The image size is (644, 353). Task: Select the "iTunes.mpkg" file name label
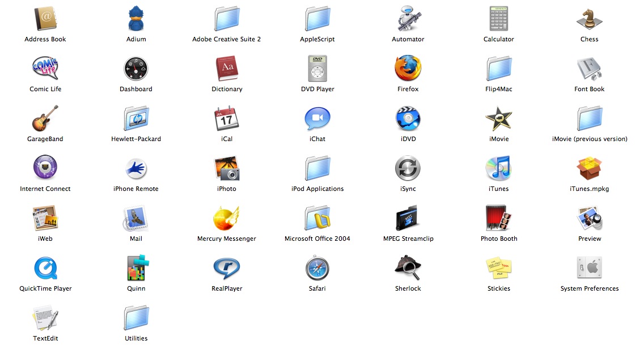point(590,189)
